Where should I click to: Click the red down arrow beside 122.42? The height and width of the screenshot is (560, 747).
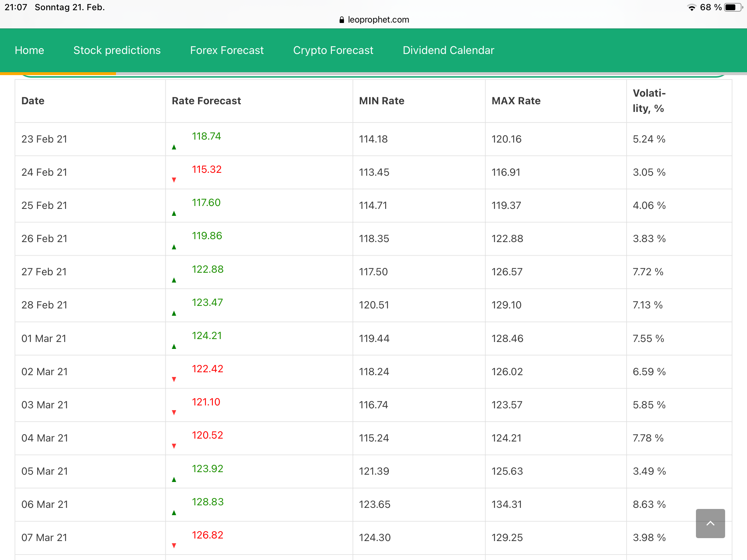coord(174,379)
